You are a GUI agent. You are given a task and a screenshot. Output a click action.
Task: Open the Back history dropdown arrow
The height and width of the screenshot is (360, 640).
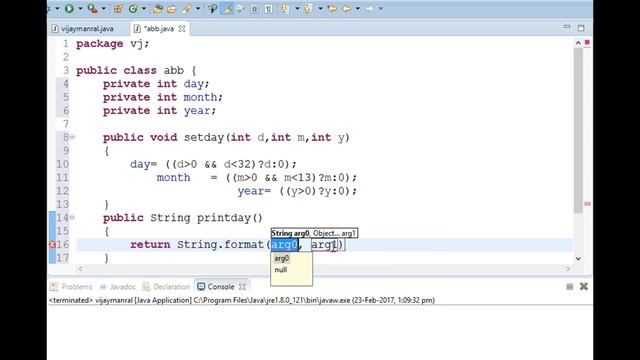coord(358,9)
